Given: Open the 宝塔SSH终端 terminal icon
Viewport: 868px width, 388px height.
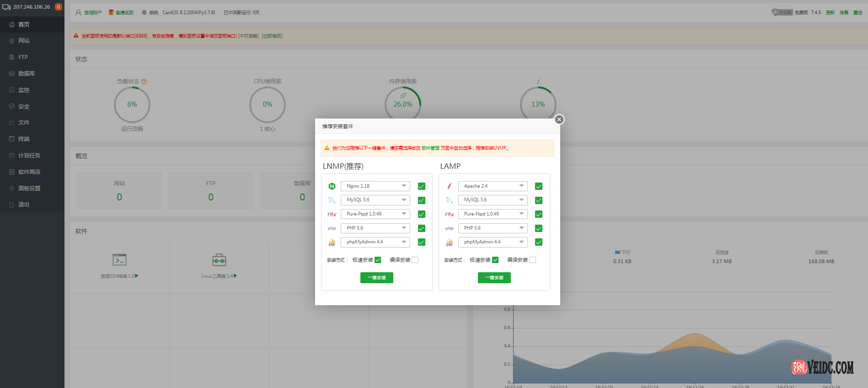Looking at the screenshot, I should [x=119, y=260].
